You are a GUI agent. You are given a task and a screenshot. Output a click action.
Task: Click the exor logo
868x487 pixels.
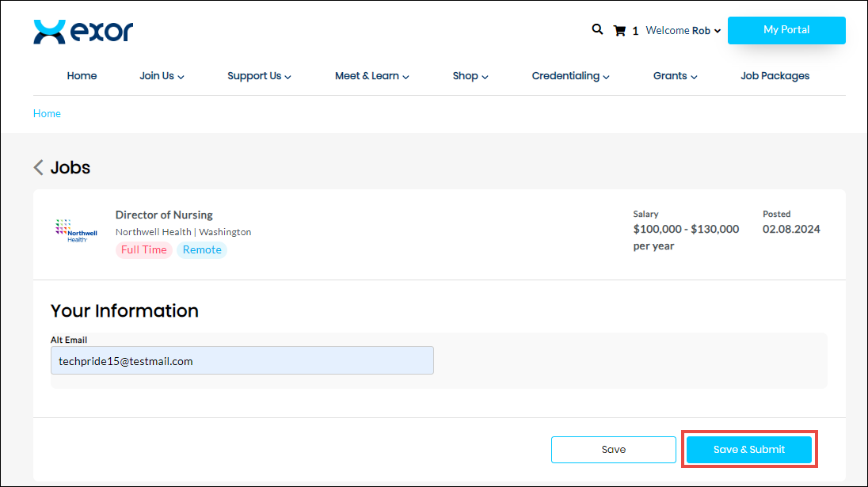83,32
